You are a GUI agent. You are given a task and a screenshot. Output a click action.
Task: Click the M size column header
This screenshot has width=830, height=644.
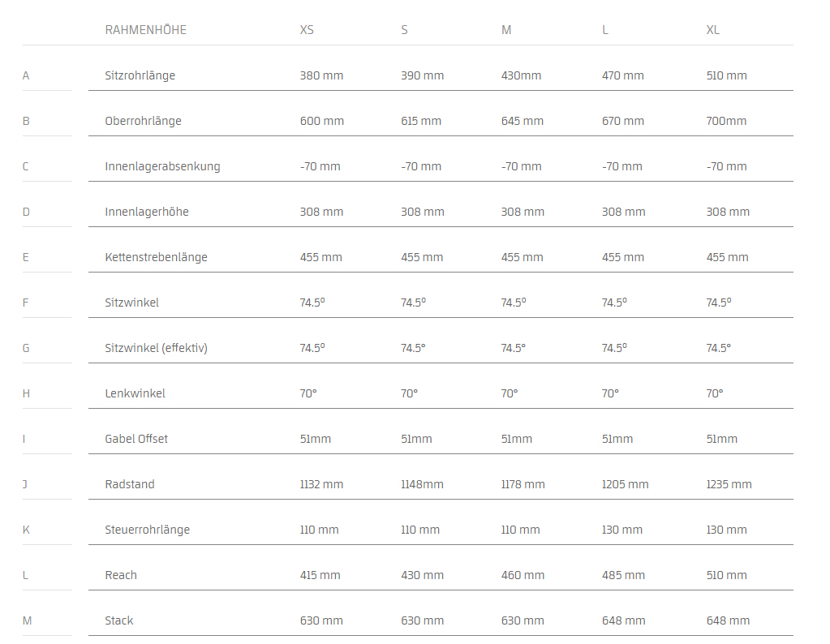[506, 30]
